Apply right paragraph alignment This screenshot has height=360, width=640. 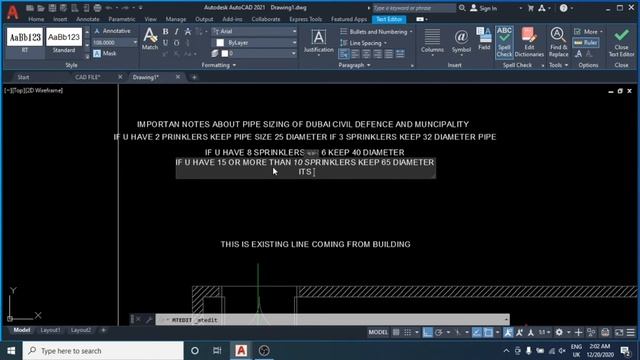tap(378, 54)
